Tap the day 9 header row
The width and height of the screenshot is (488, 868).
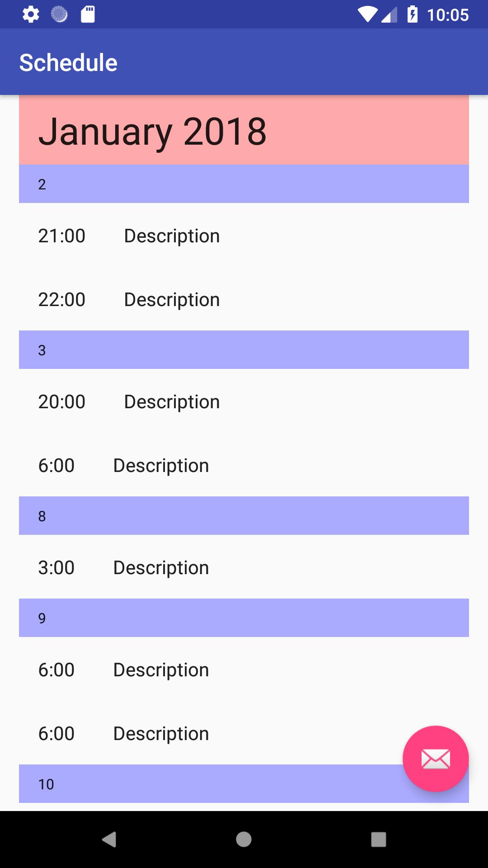pyautogui.click(x=244, y=618)
